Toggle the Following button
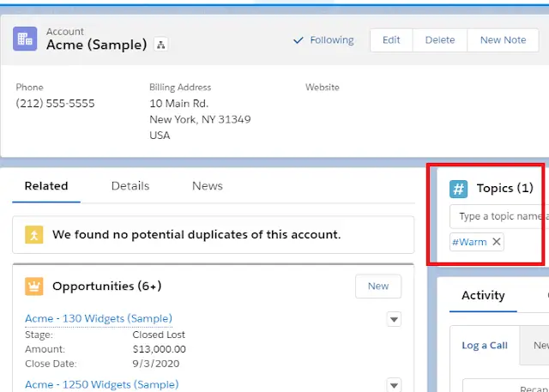The width and height of the screenshot is (549, 392). [x=323, y=40]
